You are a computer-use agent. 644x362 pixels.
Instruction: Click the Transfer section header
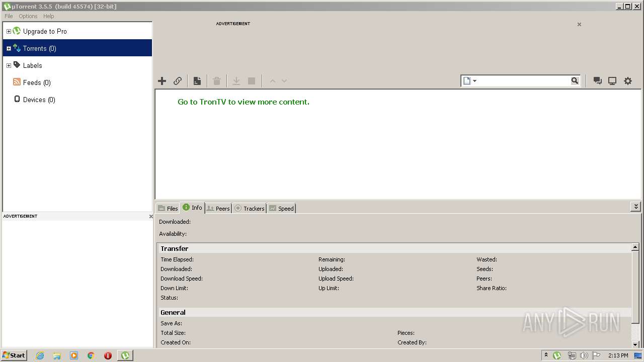394,248
